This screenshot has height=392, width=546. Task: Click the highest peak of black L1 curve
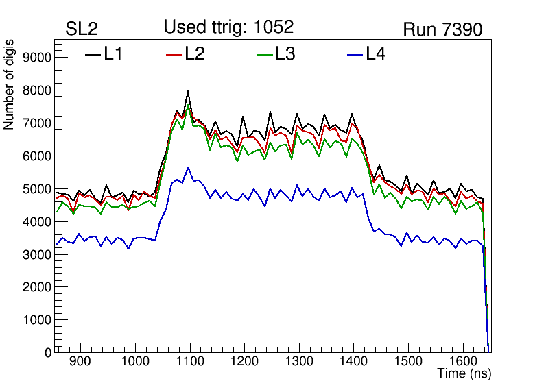(188, 92)
